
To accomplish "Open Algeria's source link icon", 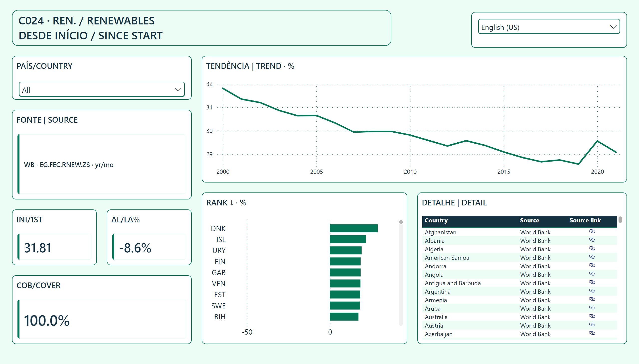I will (x=592, y=249).
